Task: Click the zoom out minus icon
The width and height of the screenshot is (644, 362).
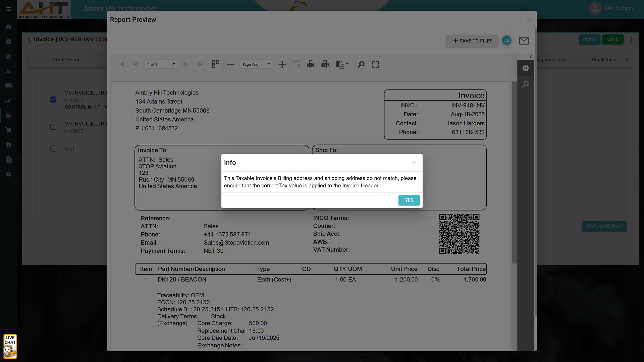Action: [230, 64]
